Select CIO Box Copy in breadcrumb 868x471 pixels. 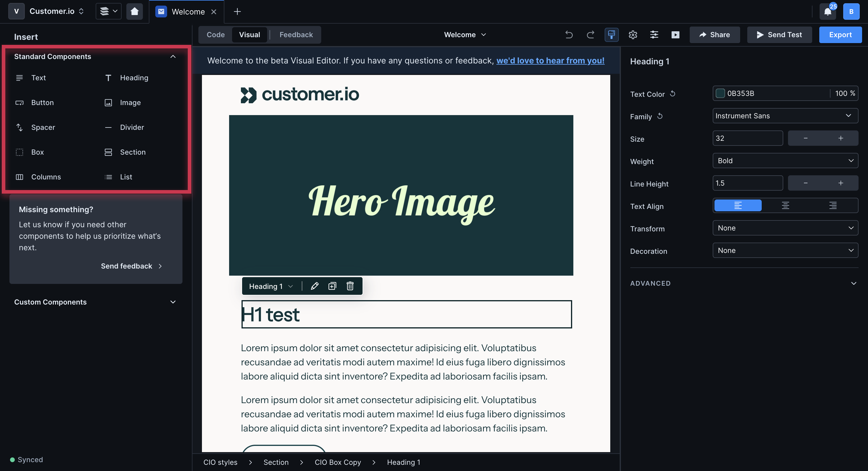pyautogui.click(x=338, y=462)
